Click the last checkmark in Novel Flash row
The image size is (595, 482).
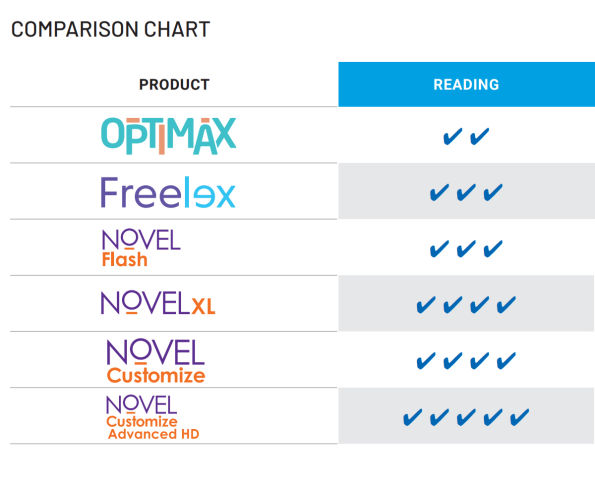tap(493, 249)
